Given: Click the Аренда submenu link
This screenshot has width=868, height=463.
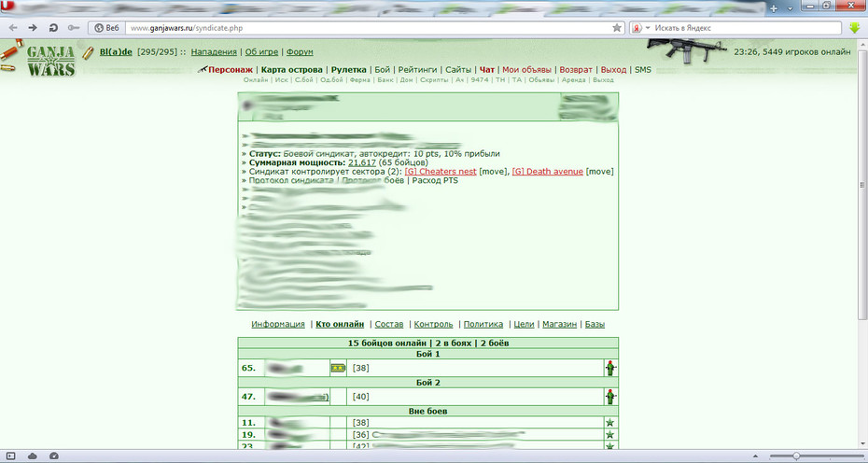Looking at the screenshot, I should coord(573,79).
